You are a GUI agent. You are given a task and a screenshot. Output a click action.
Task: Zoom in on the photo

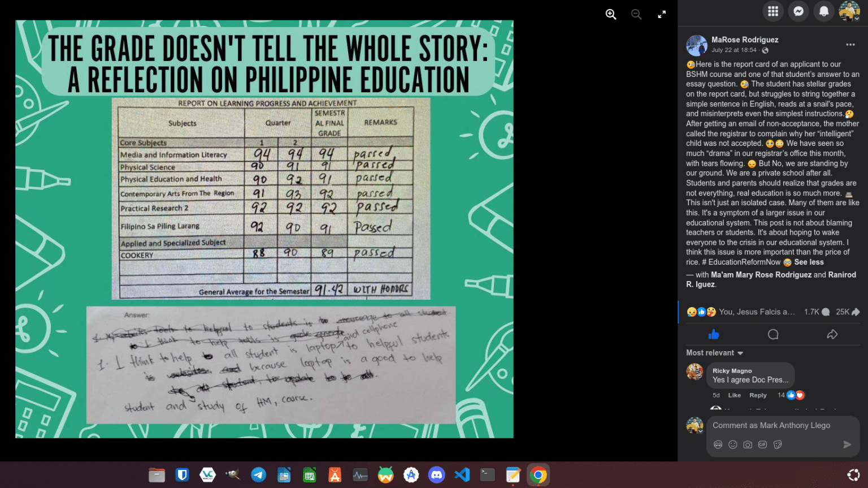coord(611,15)
